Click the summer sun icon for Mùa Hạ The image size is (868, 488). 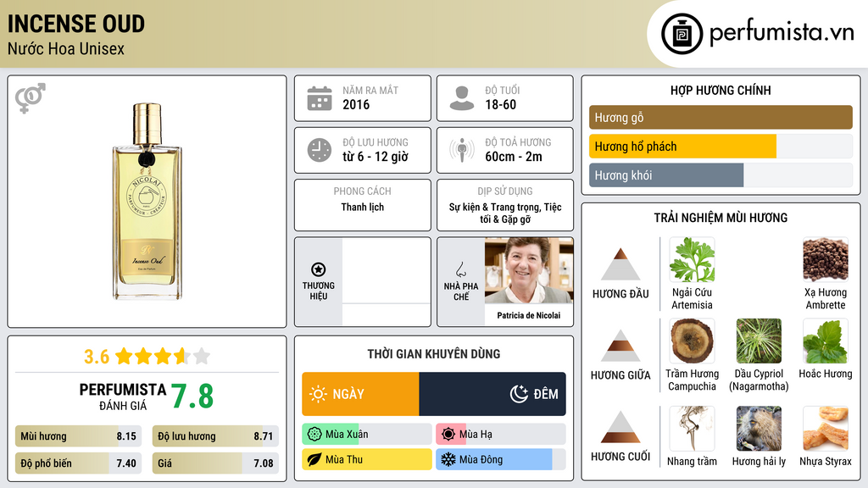(448, 435)
